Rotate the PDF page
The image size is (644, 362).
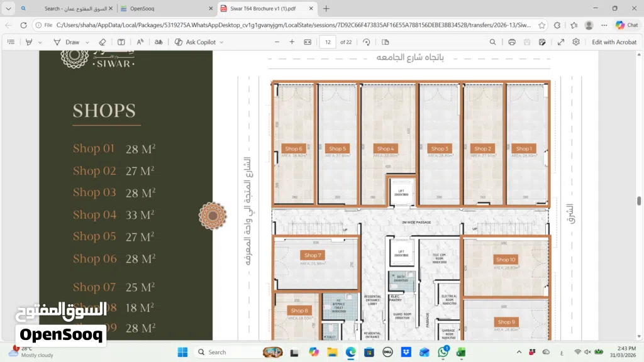tap(367, 42)
